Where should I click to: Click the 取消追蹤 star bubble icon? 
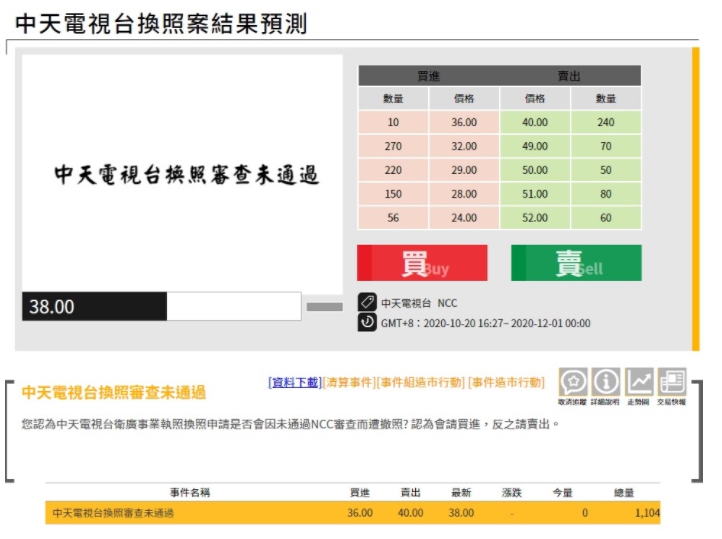[x=573, y=382]
